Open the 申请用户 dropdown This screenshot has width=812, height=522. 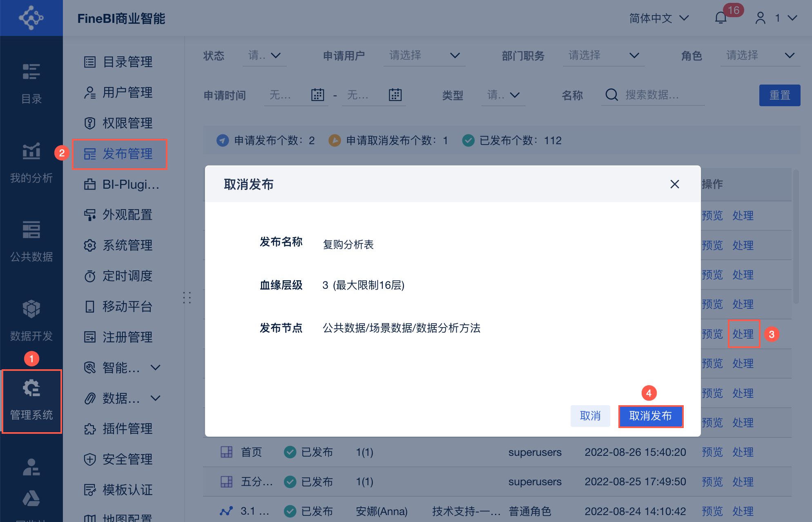pos(424,56)
